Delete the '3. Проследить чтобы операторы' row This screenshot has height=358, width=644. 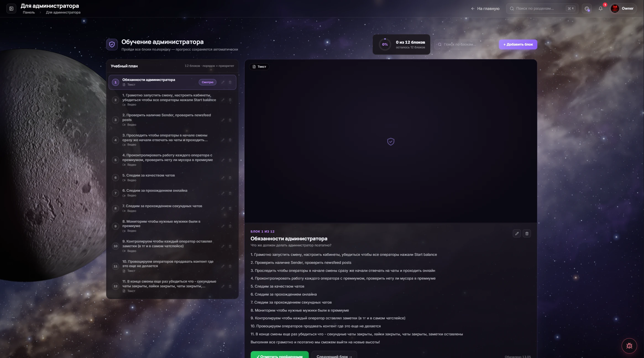point(230,140)
